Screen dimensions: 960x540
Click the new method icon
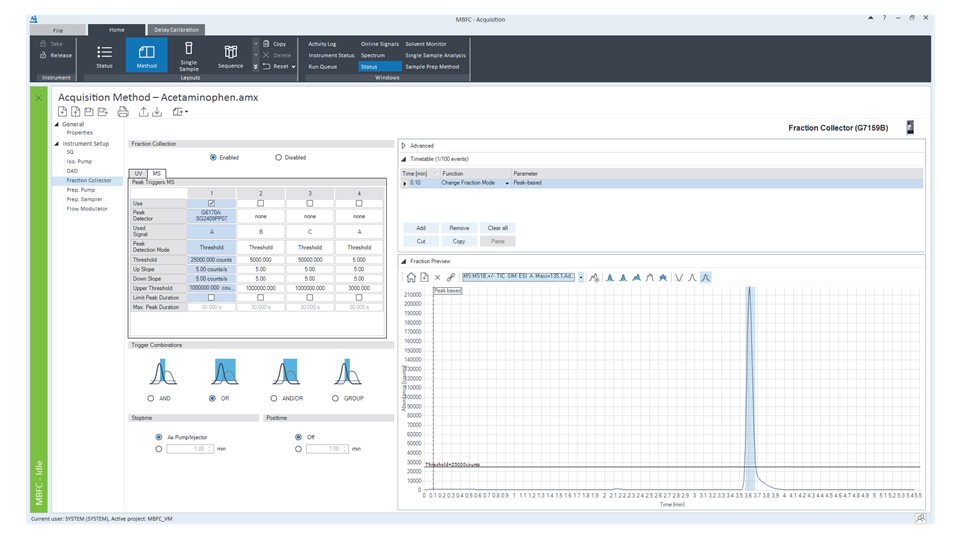[x=63, y=111]
